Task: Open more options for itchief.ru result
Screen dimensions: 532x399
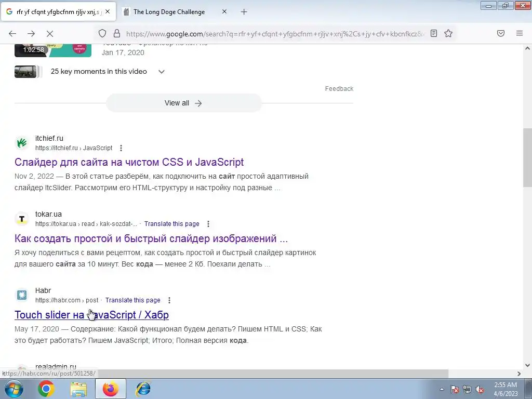Action: (121, 148)
